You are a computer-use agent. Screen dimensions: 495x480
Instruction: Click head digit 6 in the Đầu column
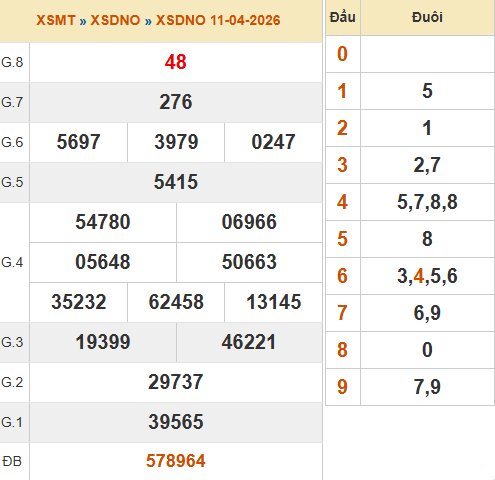342,276
